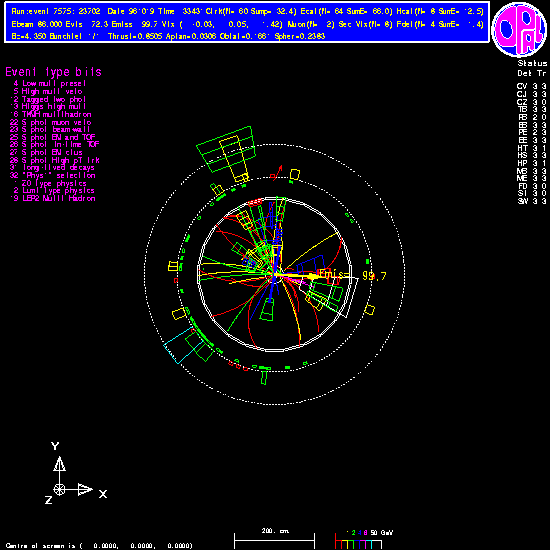Click the GeV energy color legend
The width and height of the screenshot is (550, 550).
click(364, 539)
